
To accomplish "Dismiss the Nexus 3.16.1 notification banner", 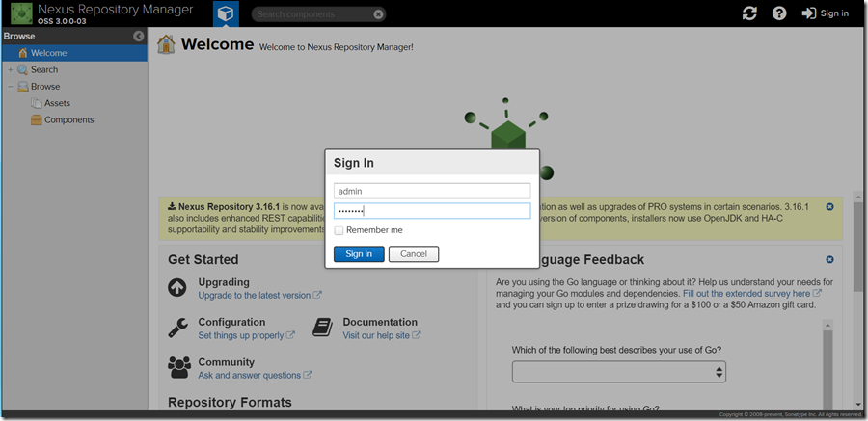I will point(829,206).
